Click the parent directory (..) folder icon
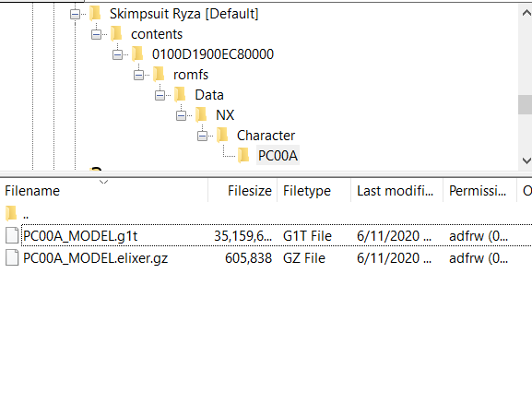Image resolution: width=532 pixels, height=404 pixels. click(x=11, y=214)
